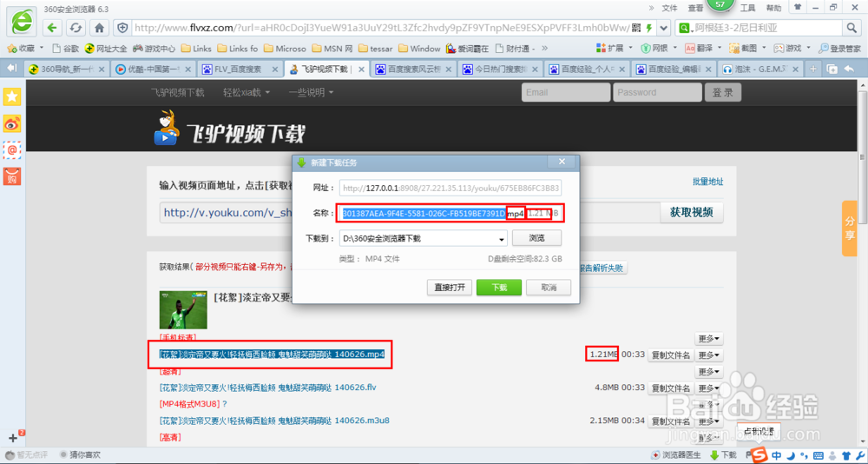Open the 下载 manager in status bar
The width and height of the screenshot is (868, 464).
(x=723, y=455)
